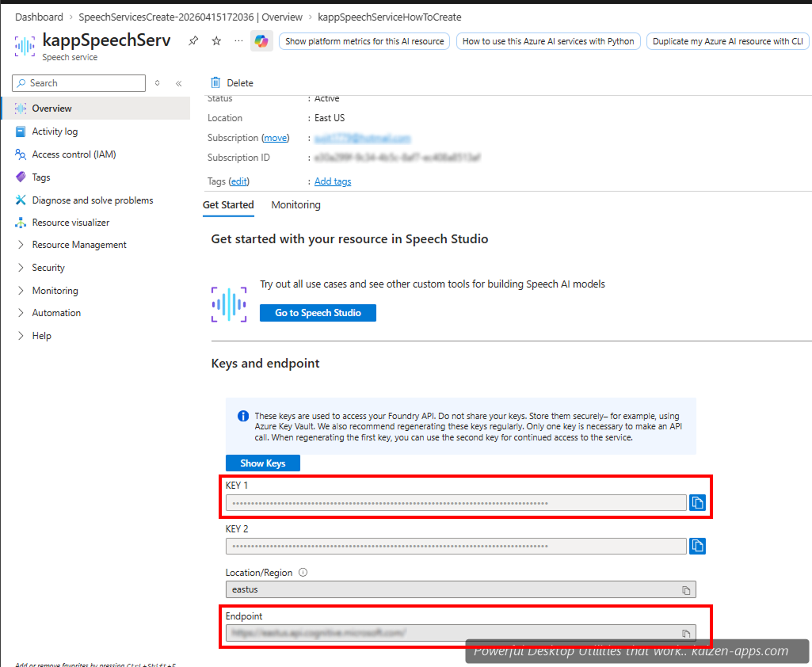The width and height of the screenshot is (812, 667).
Task: Open the Add tags link
Action: 332,181
